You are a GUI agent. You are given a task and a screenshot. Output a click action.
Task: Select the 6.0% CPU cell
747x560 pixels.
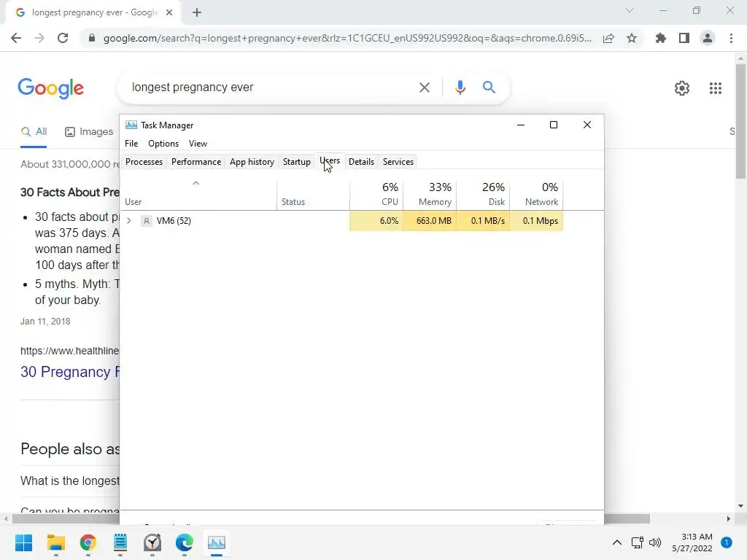pos(376,221)
